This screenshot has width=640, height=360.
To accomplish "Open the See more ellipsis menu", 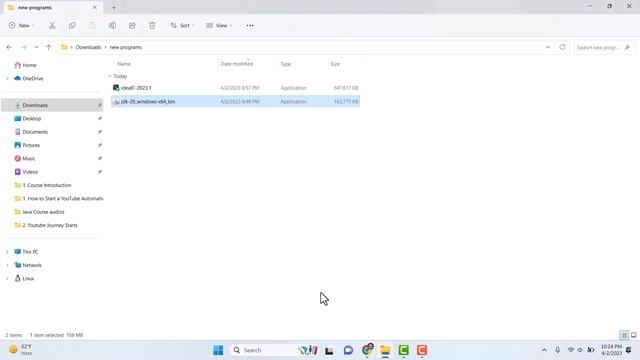I will click(x=250, y=25).
